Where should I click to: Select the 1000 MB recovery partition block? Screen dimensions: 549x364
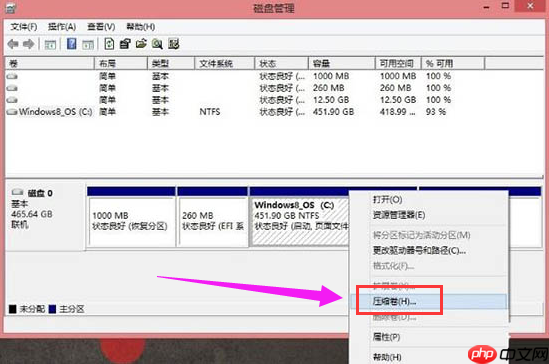coord(132,217)
